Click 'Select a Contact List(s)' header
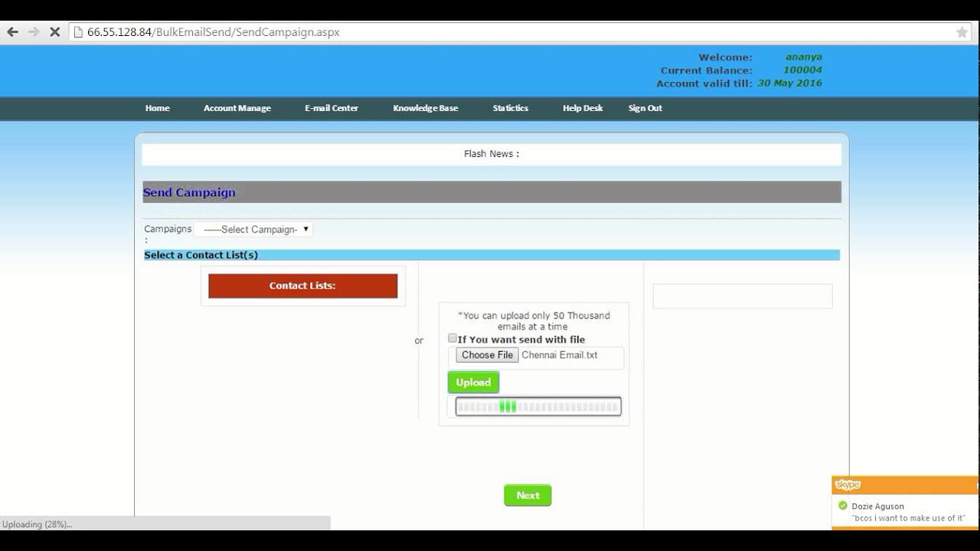Image resolution: width=980 pixels, height=551 pixels. tap(201, 255)
